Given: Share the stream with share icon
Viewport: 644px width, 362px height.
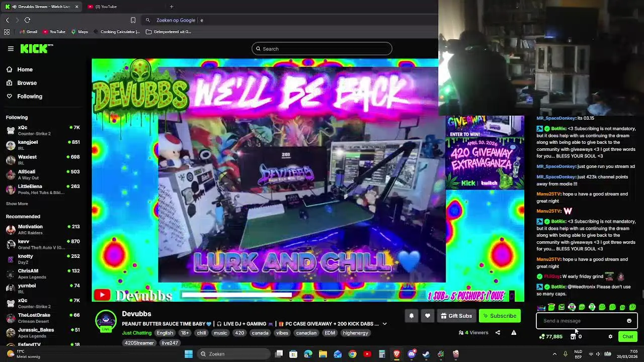Looking at the screenshot, I should tap(498, 333).
